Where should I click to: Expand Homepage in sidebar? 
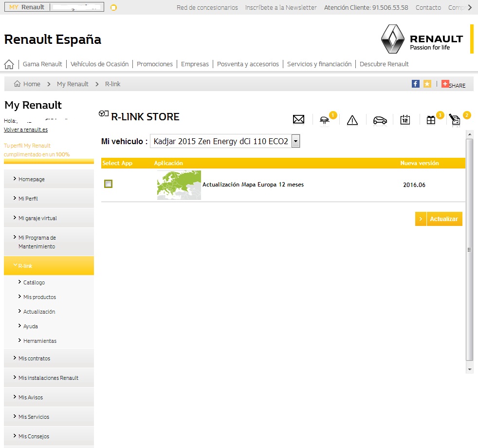pyautogui.click(x=49, y=179)
